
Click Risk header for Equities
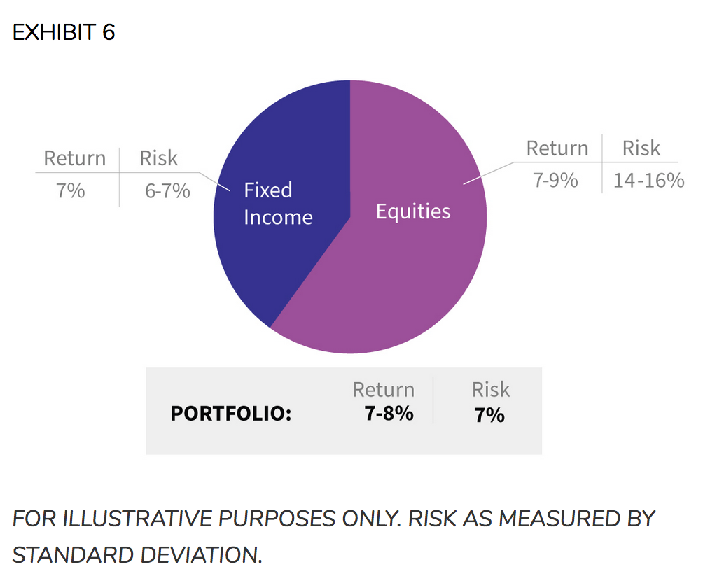click(641, 148)
